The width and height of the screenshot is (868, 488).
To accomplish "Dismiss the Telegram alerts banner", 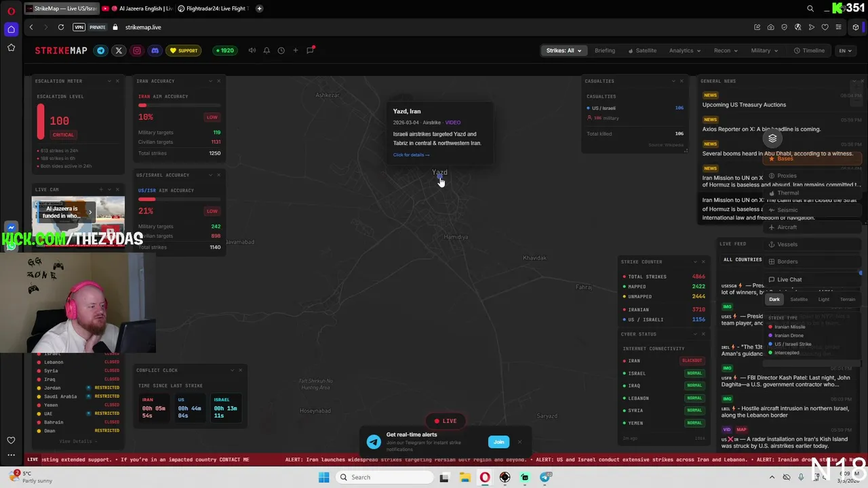I will coord(519,442).
